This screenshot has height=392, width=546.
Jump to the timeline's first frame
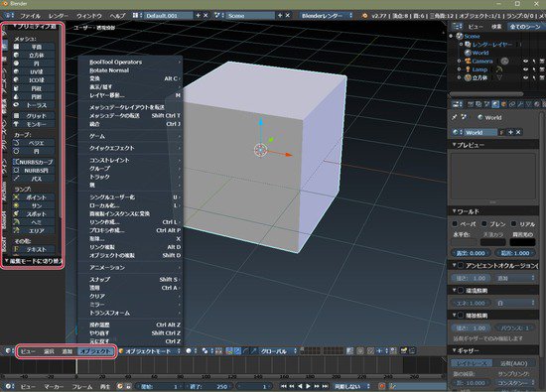(284, 386)
